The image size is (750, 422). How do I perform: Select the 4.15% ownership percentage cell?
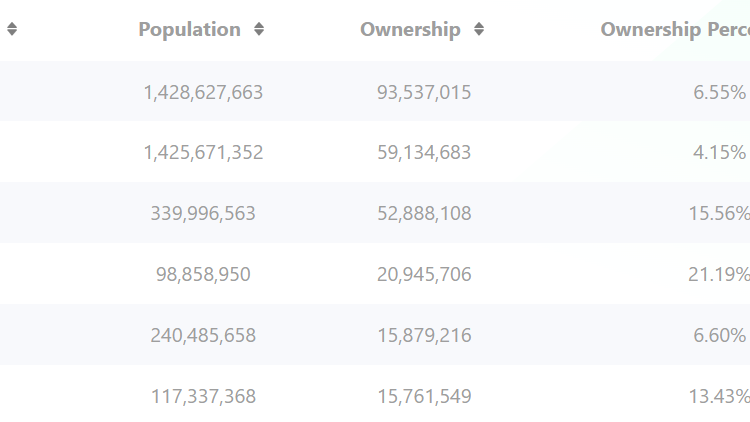[719, 153]
